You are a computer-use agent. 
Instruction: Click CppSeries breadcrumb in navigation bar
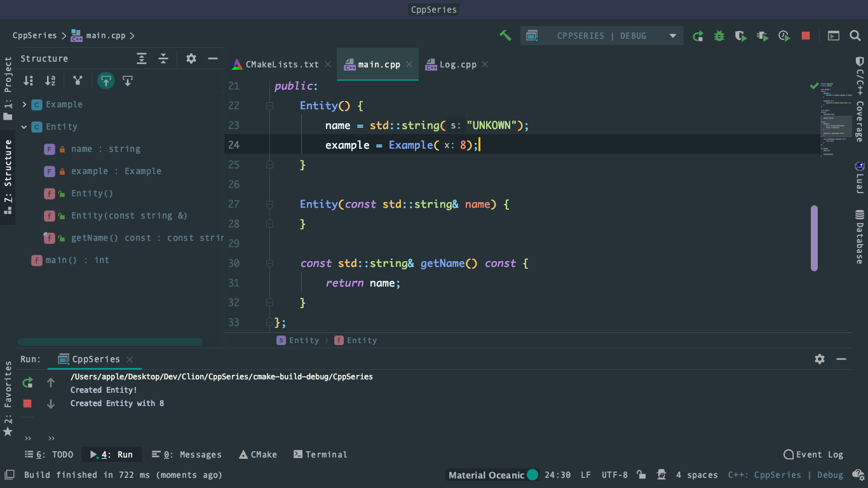(34, 36)
